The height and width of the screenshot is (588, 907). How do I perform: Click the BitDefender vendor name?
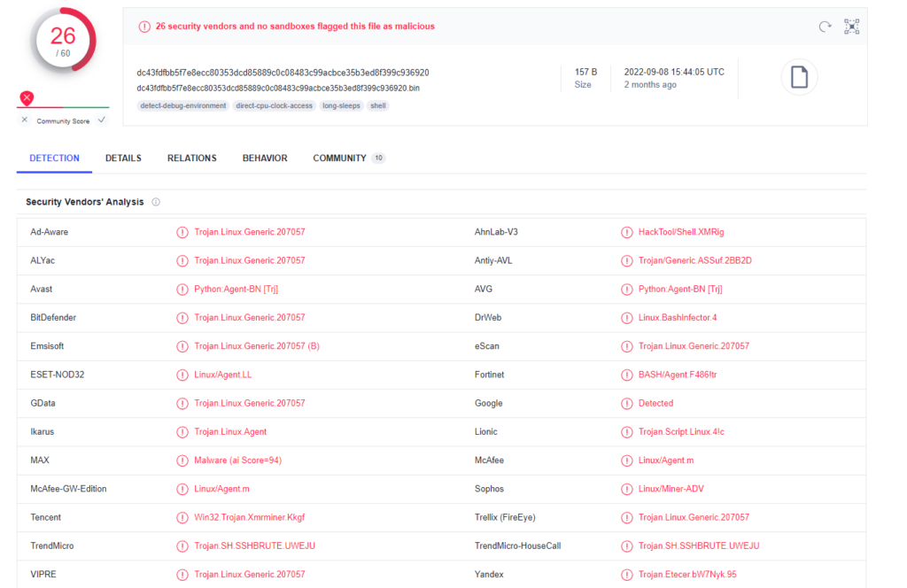tap(53, 317)
